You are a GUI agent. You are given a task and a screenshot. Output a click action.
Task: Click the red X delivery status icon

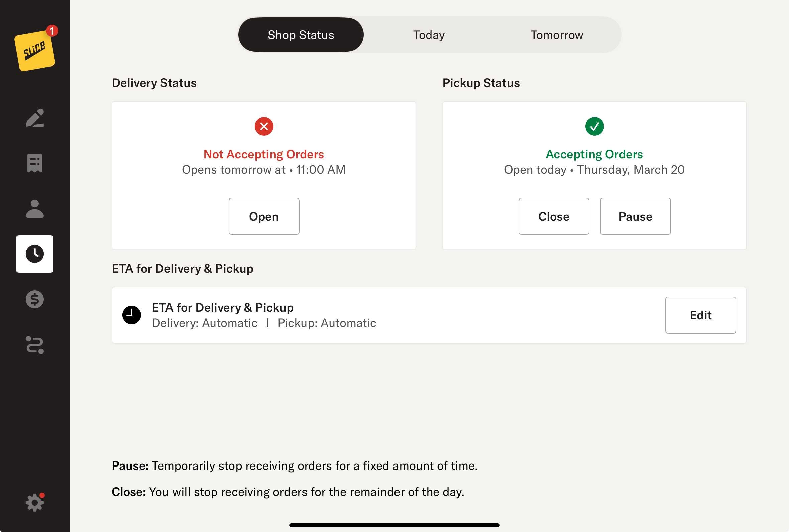[264, 126]
